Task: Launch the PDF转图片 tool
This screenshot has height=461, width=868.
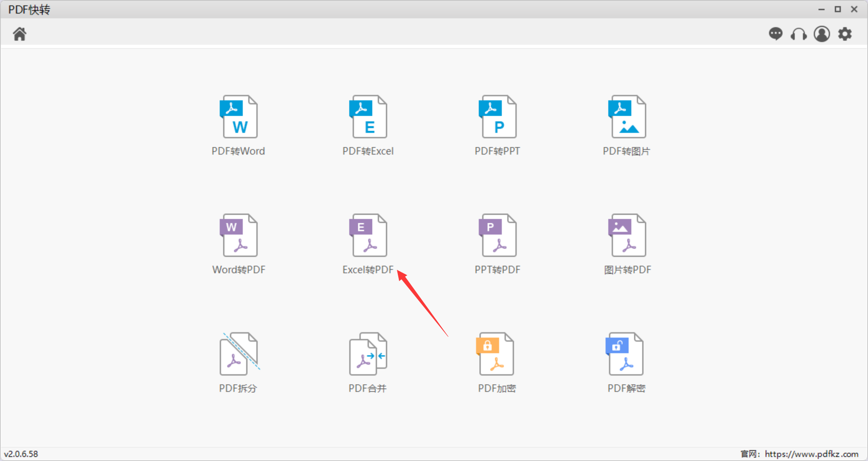Action: click(x=627, y=125)
